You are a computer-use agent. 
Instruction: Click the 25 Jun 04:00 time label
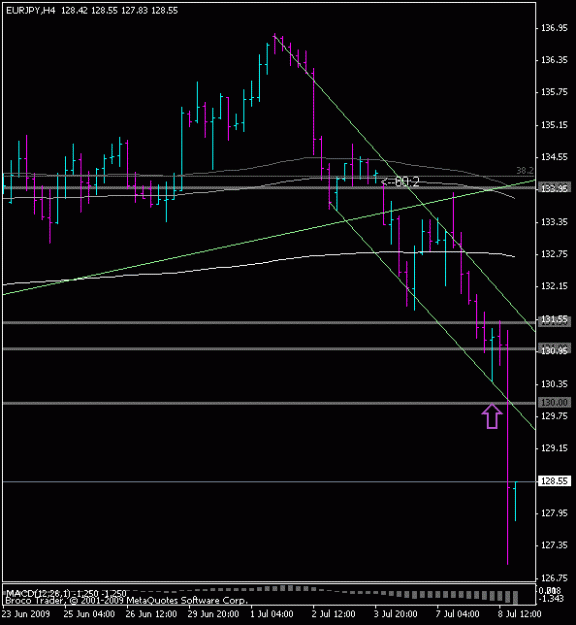point(89,614)
